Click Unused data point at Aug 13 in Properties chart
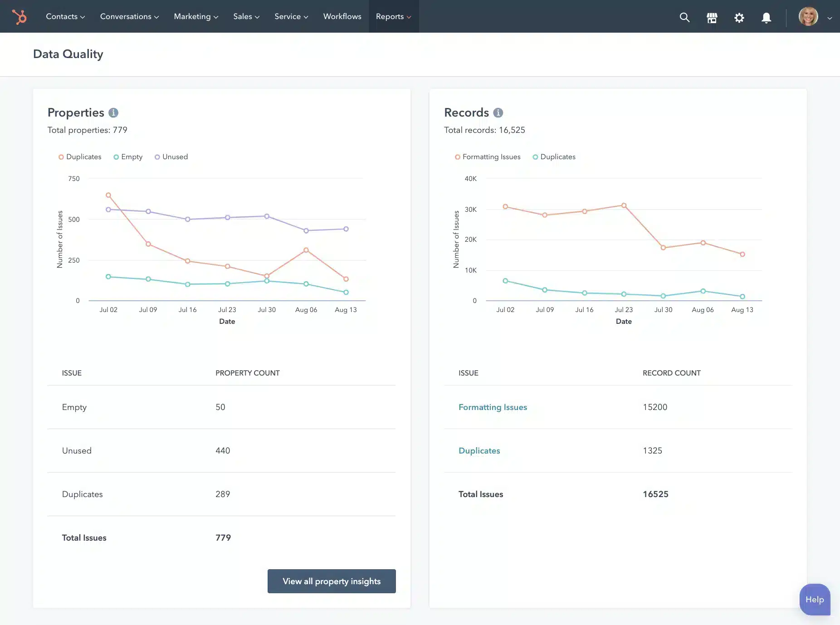 click(346, 229)
